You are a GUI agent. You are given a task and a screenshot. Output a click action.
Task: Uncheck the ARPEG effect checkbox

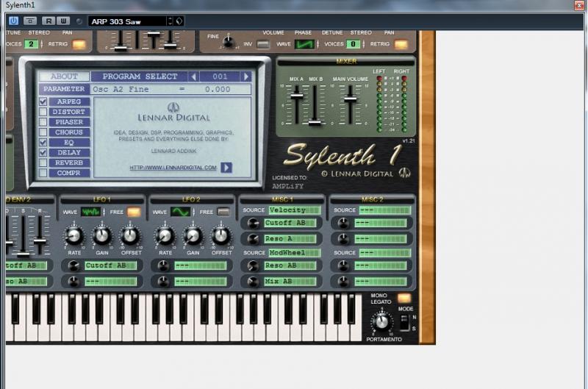tap(43, 101)
